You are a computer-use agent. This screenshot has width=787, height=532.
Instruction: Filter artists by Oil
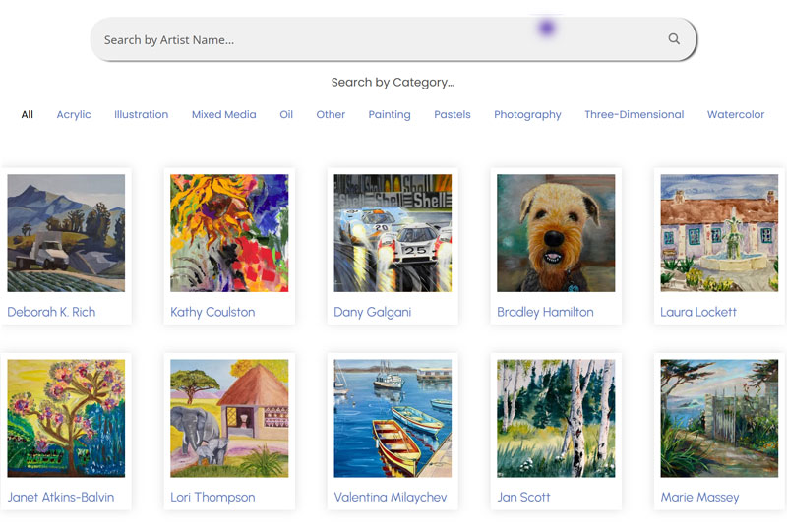pyautogui.click(x=286, y=114)
